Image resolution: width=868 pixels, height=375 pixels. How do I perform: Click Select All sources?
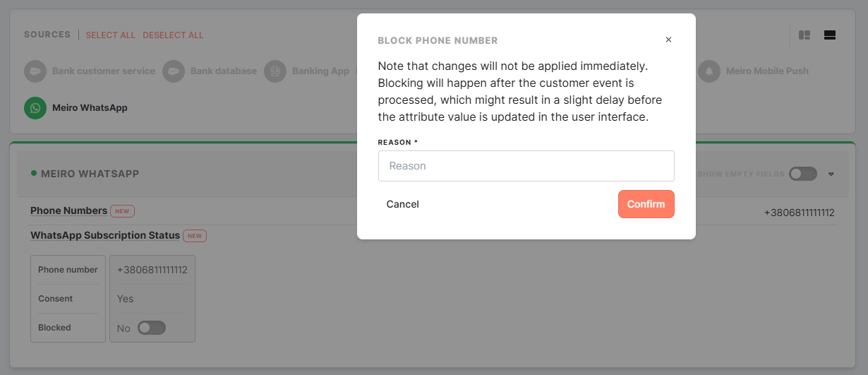point(110,35)
